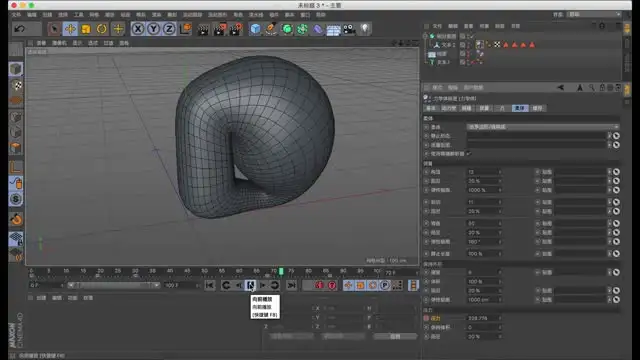
Task: Open the first dropdown in coordinate manager
Action: point(291,337)
